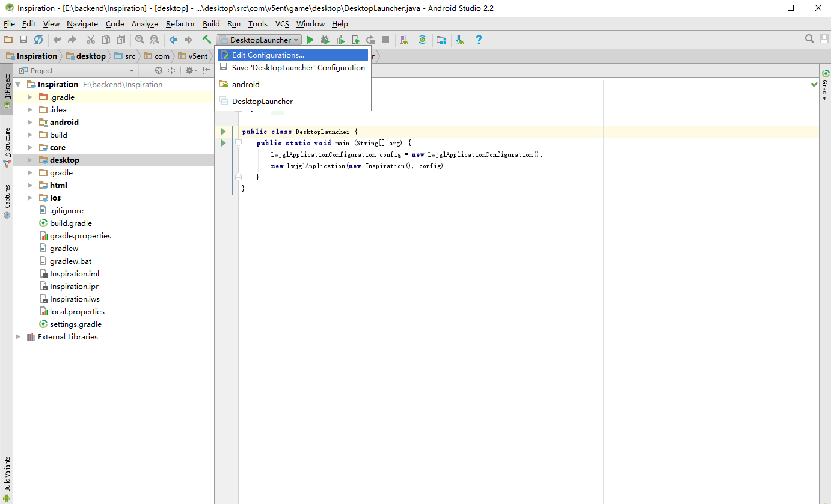The image size is (831, 504).
Task: Expand the core module node
Action: [30, 148]
